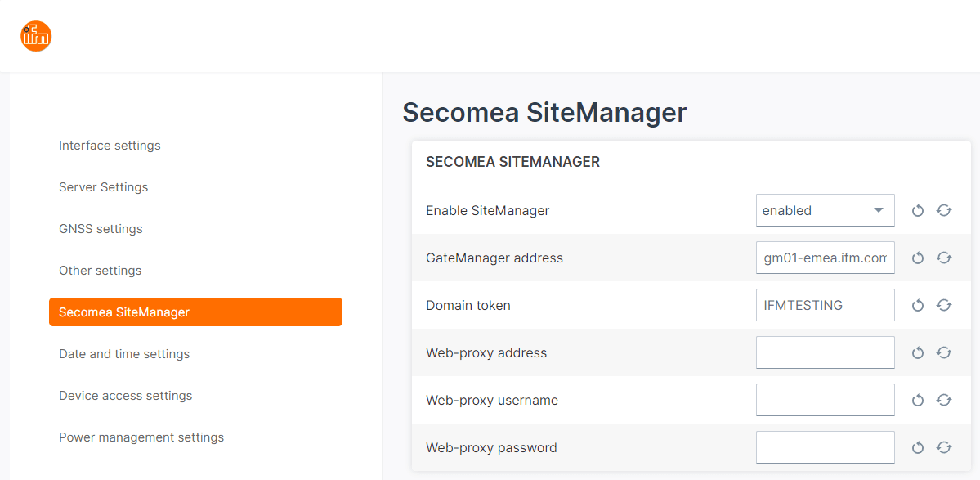980x480 pixels.
Task: Click the undo icon for Web-proxy password
Action: (918, 448)
